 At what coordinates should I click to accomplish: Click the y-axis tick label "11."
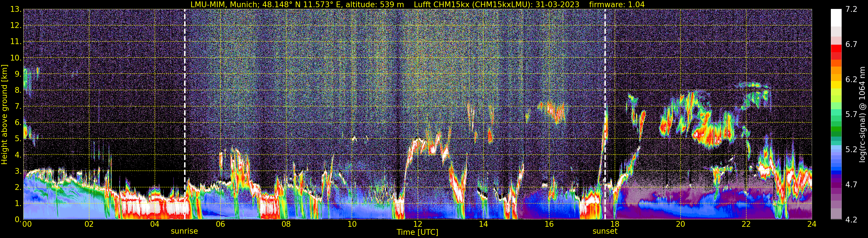point(16,42)
